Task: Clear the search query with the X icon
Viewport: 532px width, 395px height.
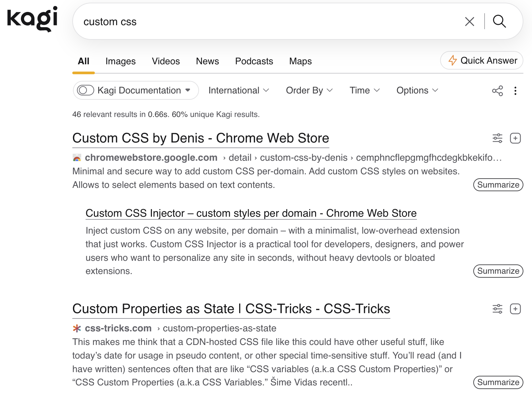Action: coord(469,22)
